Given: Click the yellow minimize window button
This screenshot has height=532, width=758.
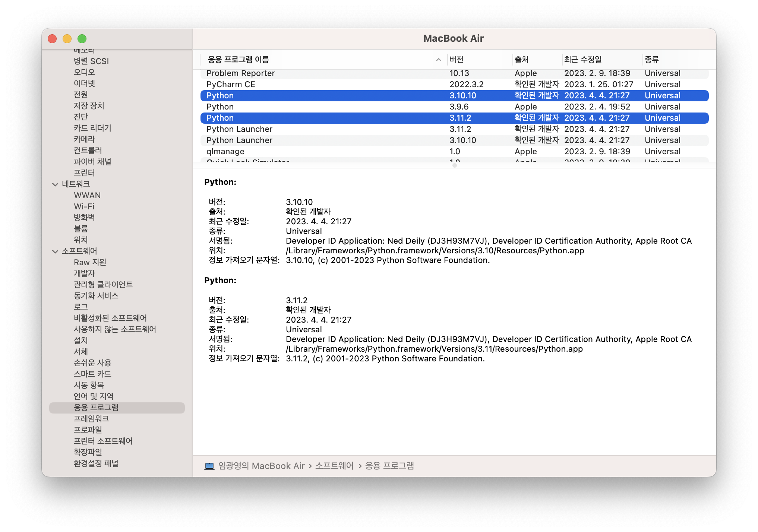Looking at the screenshot, I should tap(67, 39).
